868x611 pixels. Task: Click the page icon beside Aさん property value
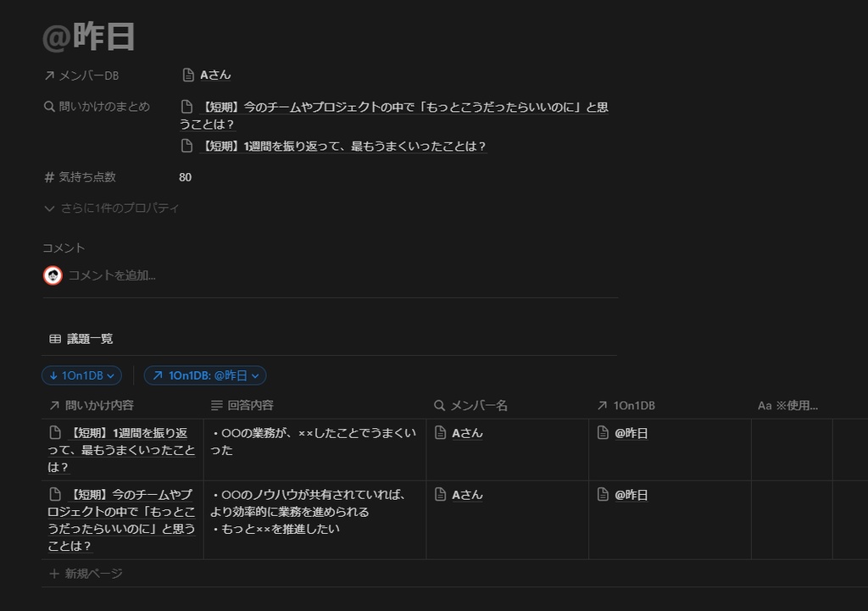click(187, 74)
